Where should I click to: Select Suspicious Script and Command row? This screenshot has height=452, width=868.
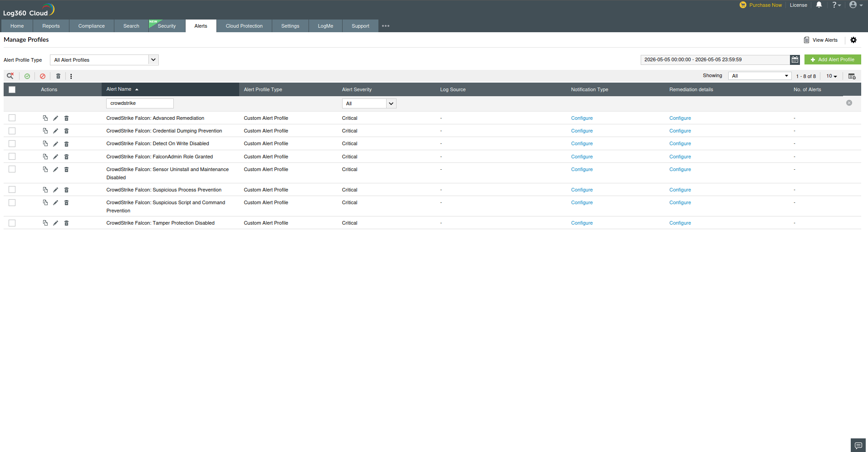click(x=12, y=202)
